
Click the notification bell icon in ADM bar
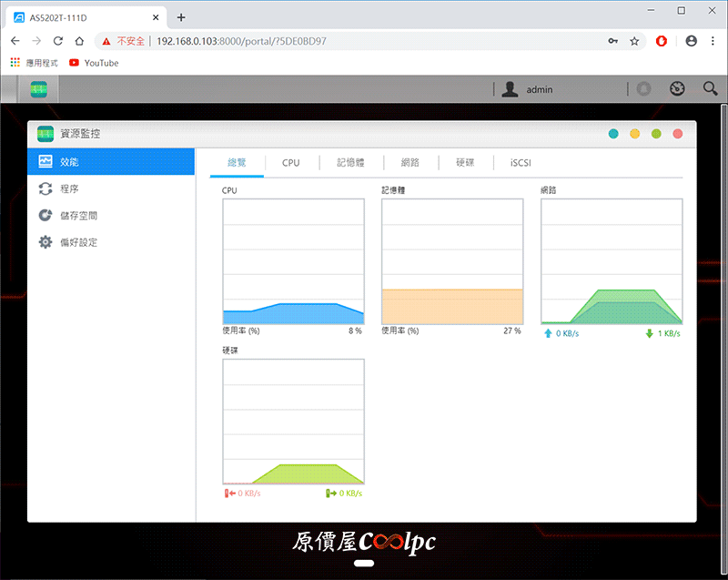click(643, 88)
